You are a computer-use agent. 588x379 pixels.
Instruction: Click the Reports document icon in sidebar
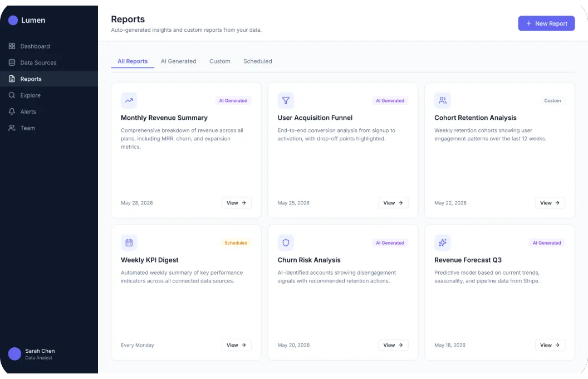[12, 79]
